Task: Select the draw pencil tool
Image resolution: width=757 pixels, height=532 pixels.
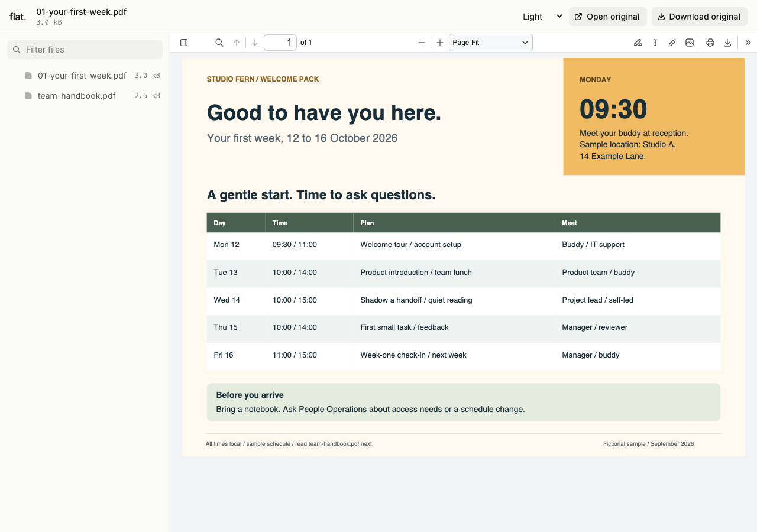Action: 672,43
